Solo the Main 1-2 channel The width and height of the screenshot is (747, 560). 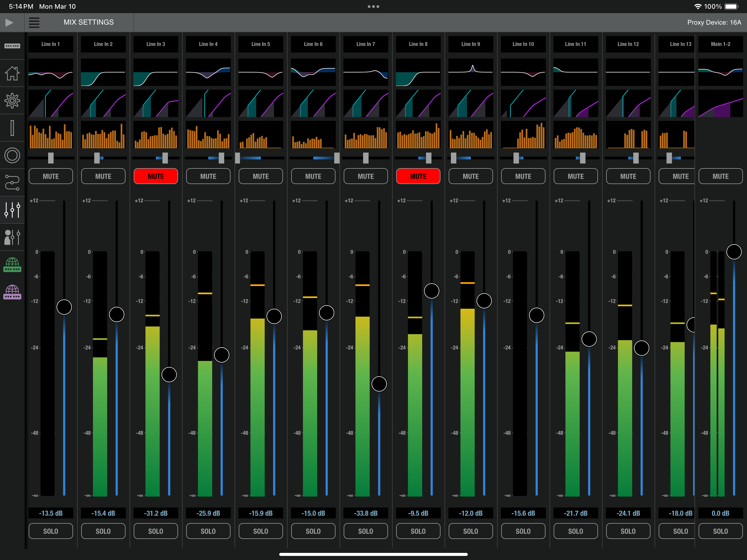click(x=721, y=531)
